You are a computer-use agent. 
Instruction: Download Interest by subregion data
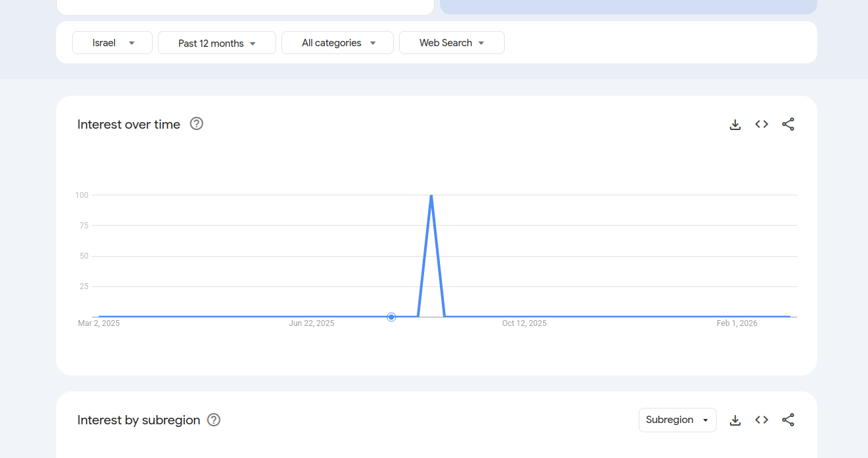coord(735,420)
